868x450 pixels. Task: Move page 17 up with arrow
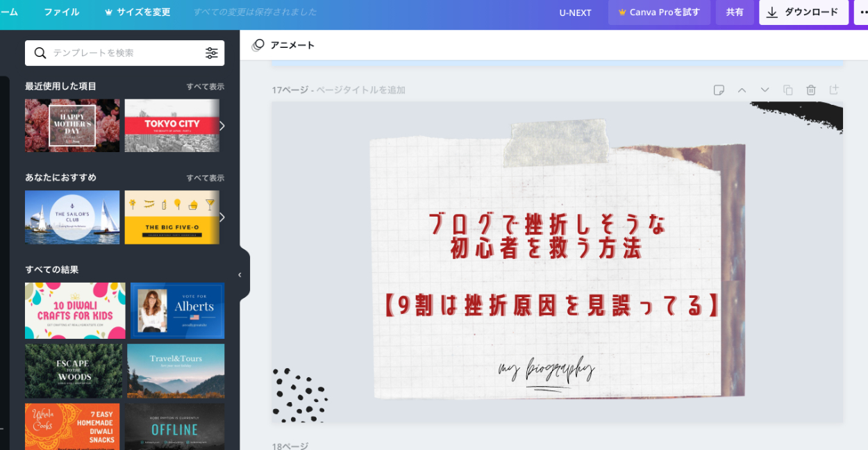742,90
